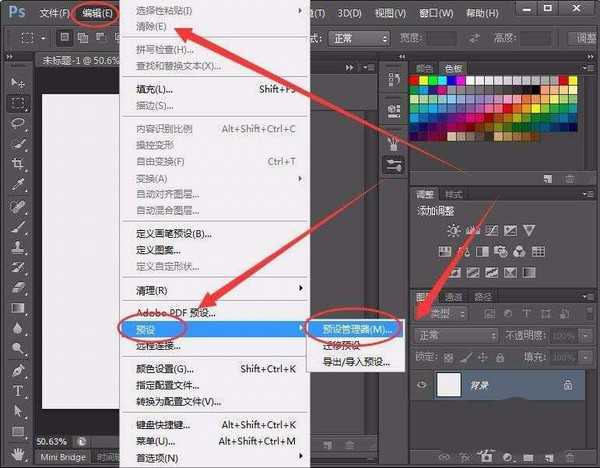Image resolution: width=600 pixels, height=468 pixels.
Task: Switch to the 色板 tab
Action: [454, 68]
